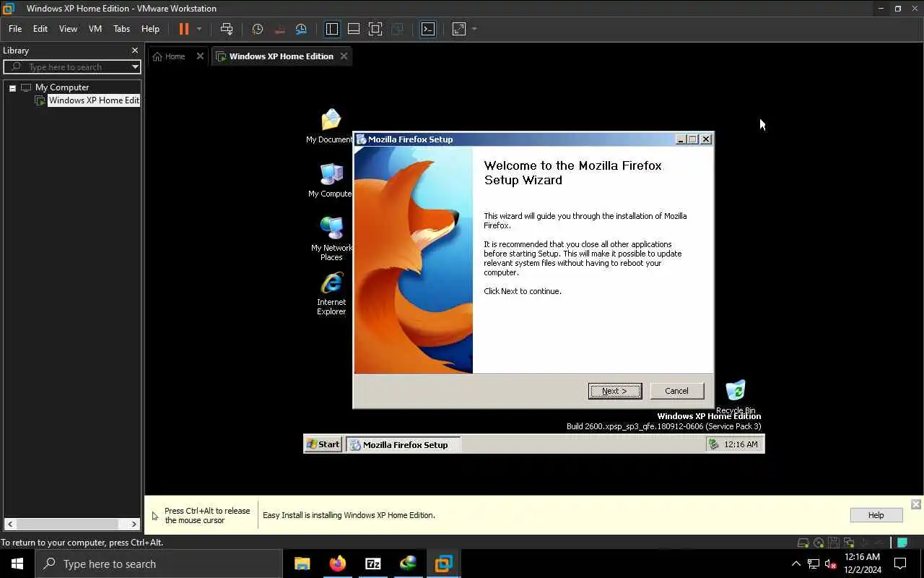This screenshot has height=578, width=924.
Task: Click the CD/DVD drive status icon
Action: 819,543
